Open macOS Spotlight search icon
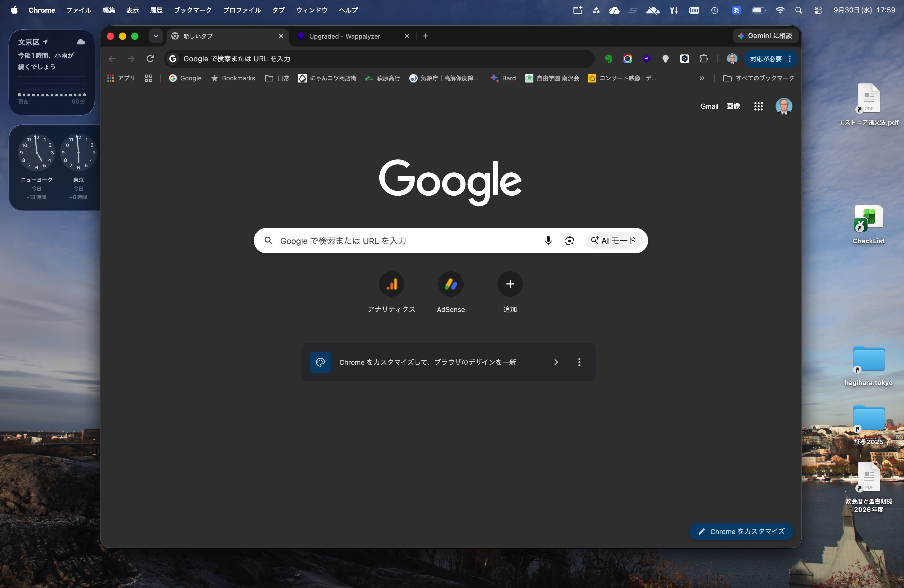Image resolution: width=904 pixels, height=588 pixels. pyautogui.click(x=799, y=10)
